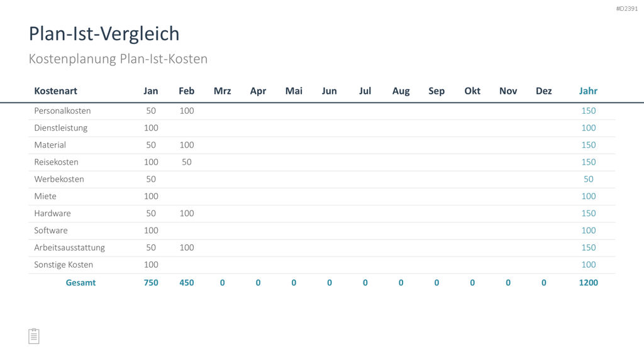Click the Jahr total for Werbekosten
644x362 pixels.
(x=588, y=179)
